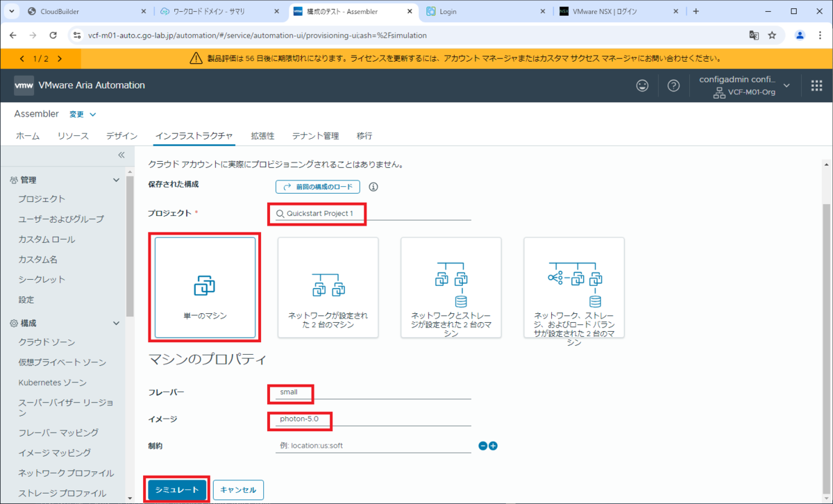The width and height of the screenshot is (833, 504).
Task: Switch to the ホーム tab
Action: [28, 136]
